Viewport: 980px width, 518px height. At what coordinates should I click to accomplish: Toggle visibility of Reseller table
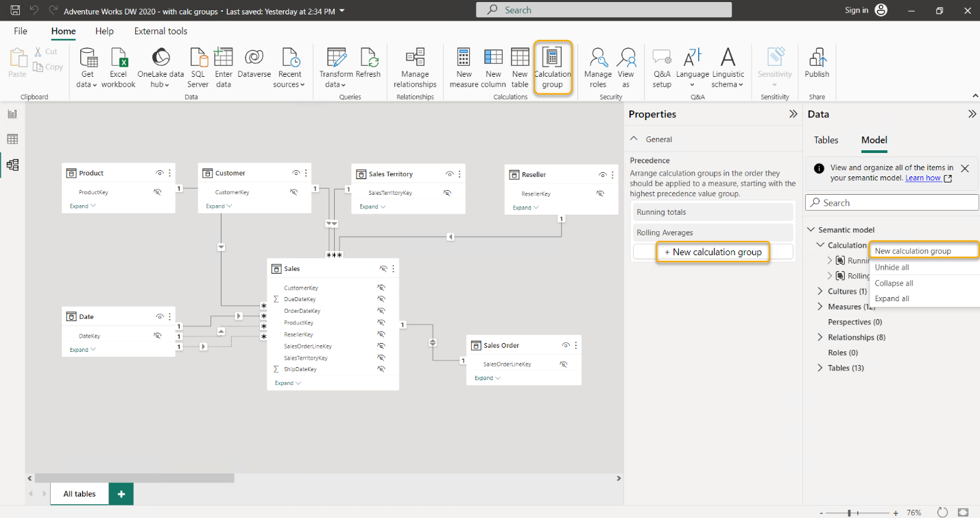click(603, 174)
